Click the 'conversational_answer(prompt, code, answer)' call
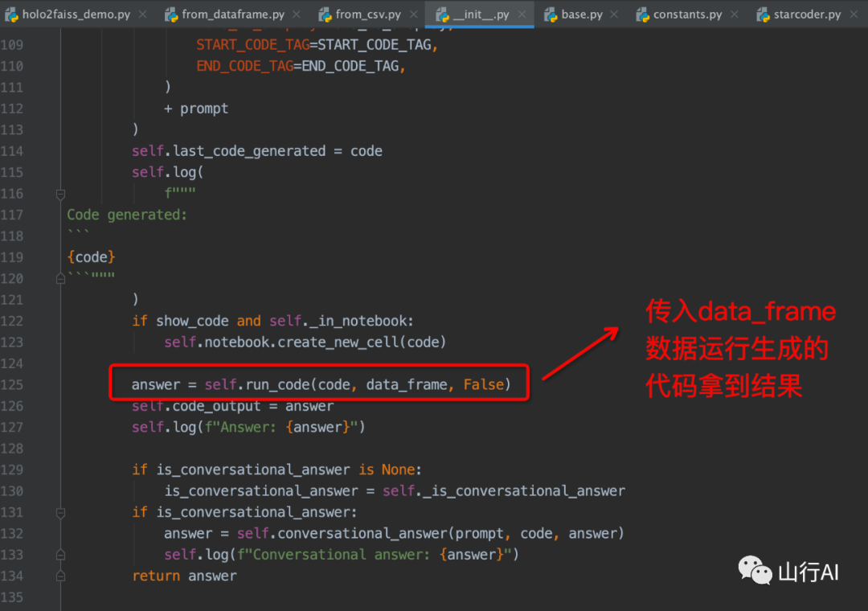 [451, 534]
